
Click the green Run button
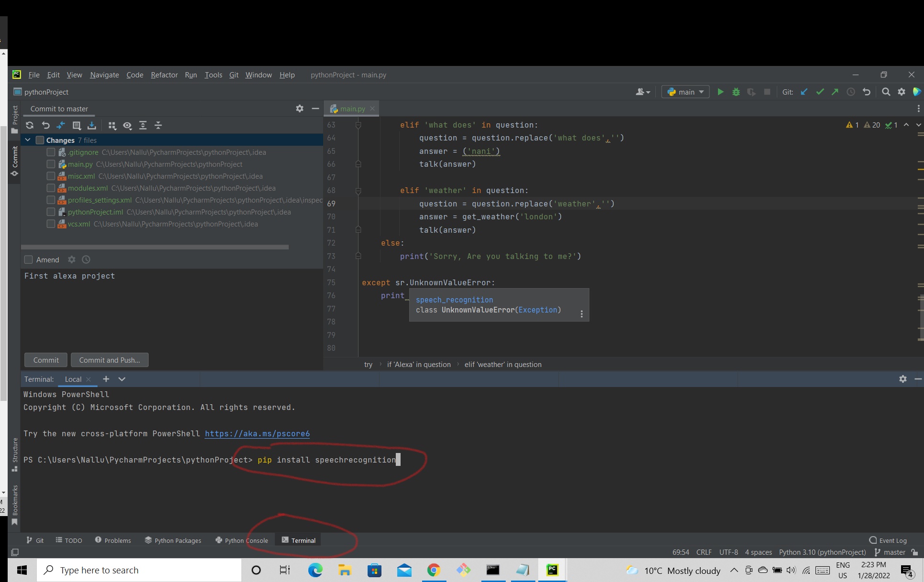click(720, 92)
